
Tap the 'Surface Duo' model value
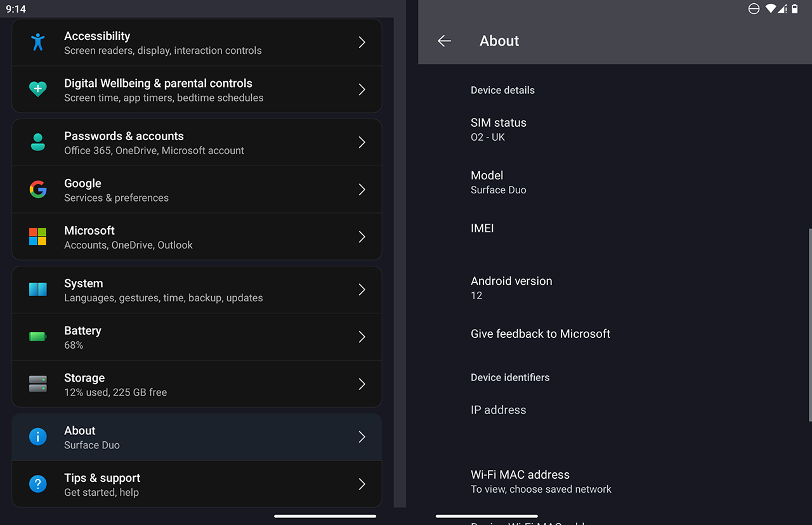point(499,190)
